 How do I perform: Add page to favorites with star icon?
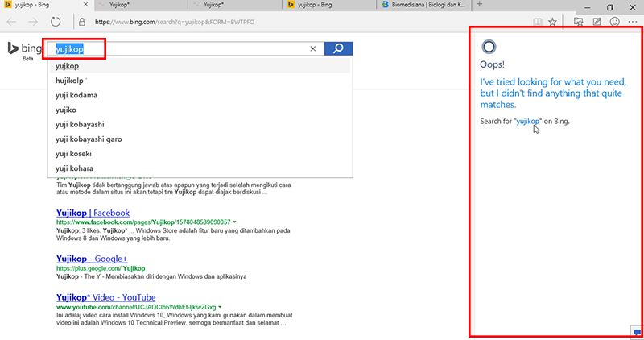click(x=552, y=22)
